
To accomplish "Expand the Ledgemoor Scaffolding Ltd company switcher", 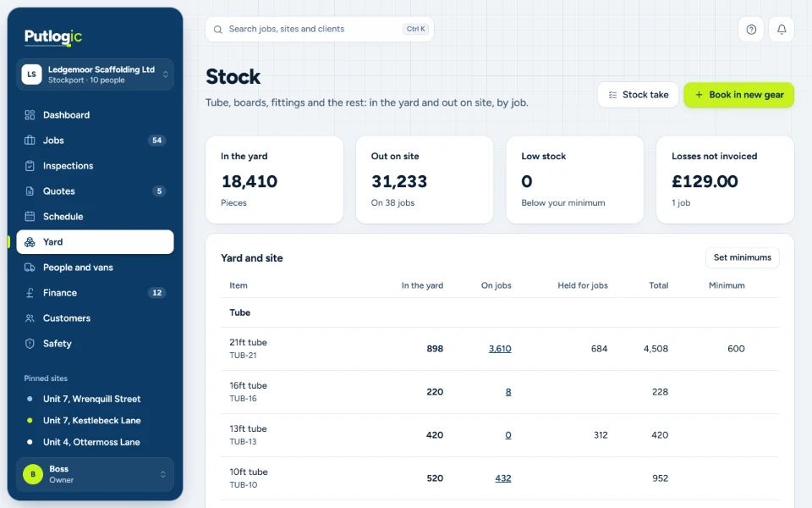I will click(96, 75).
